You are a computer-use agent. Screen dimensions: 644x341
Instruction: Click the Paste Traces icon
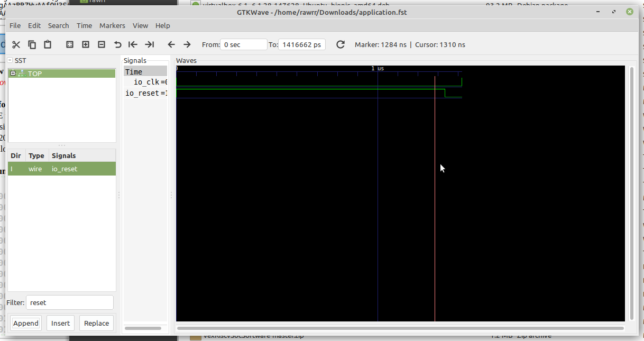coord(48,44)
